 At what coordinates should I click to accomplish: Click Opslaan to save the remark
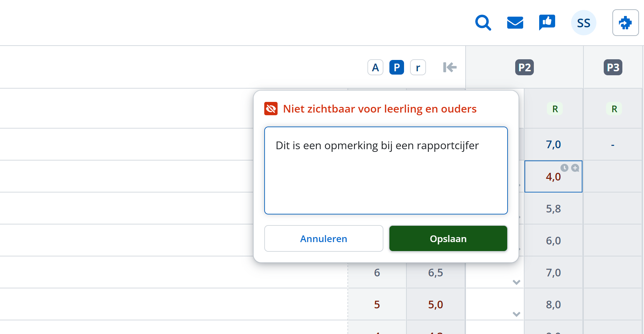(448, 238)
